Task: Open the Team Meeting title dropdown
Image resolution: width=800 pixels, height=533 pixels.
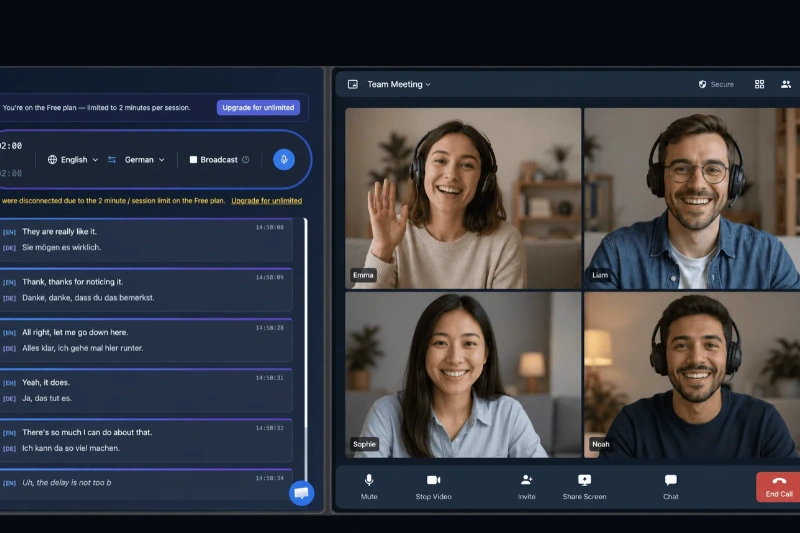Action: pos(399,84)
